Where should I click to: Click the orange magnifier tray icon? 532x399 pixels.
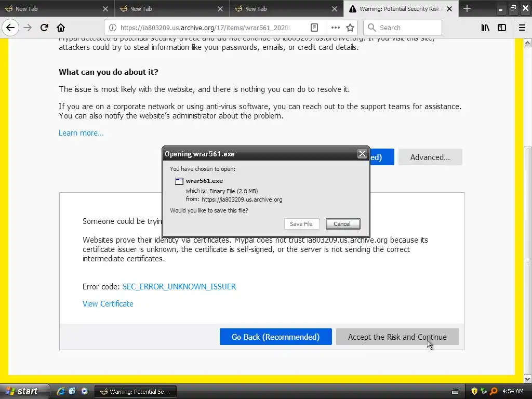494,391
